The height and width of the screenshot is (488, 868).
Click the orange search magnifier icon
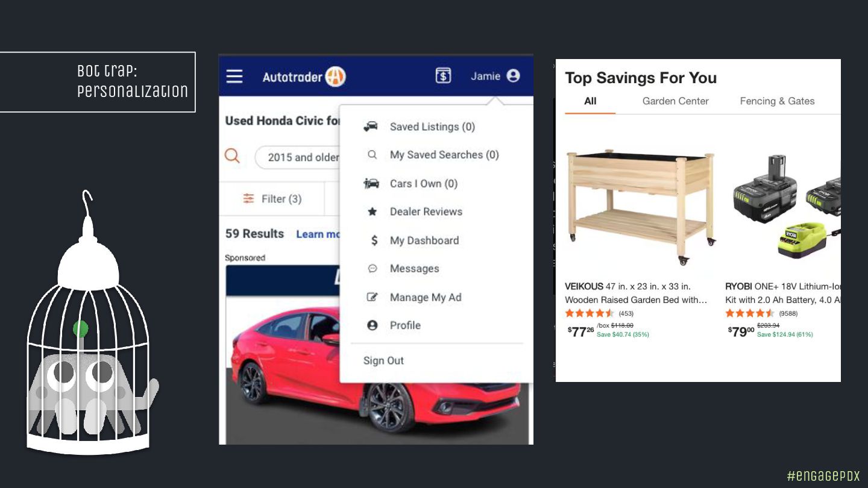[x=232, y=156]
